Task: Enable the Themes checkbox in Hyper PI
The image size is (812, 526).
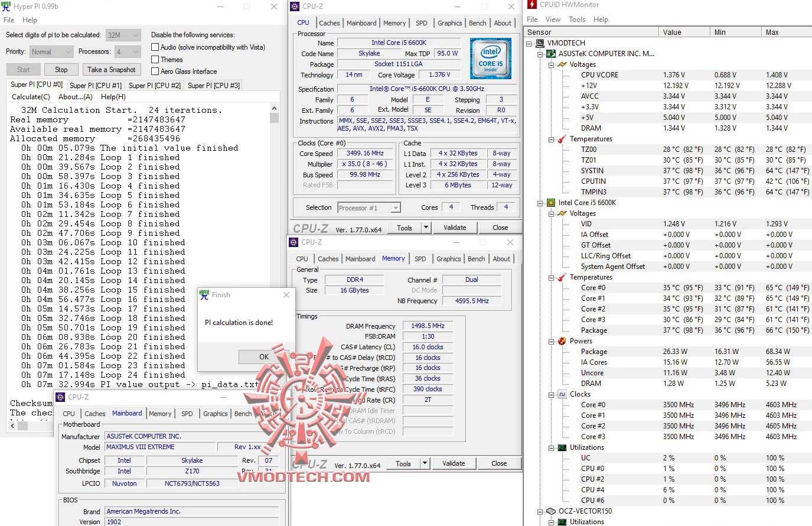Action: (155, 59)
